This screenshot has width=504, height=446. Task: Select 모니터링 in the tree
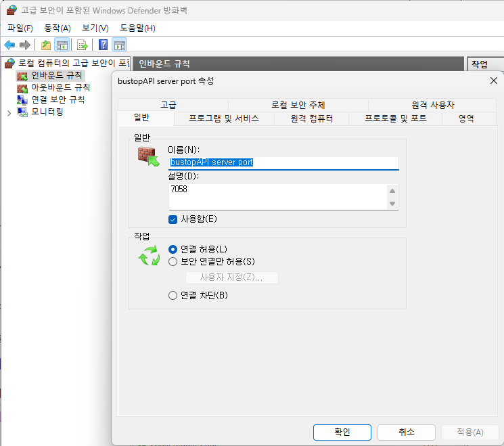pos(47,112)
